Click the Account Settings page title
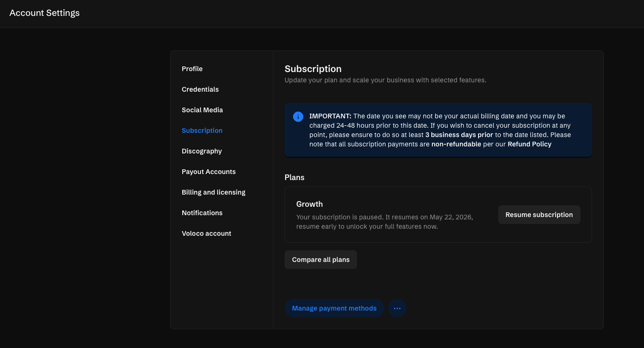This screenshot has width=644, height=348. [x=44, y=13]
